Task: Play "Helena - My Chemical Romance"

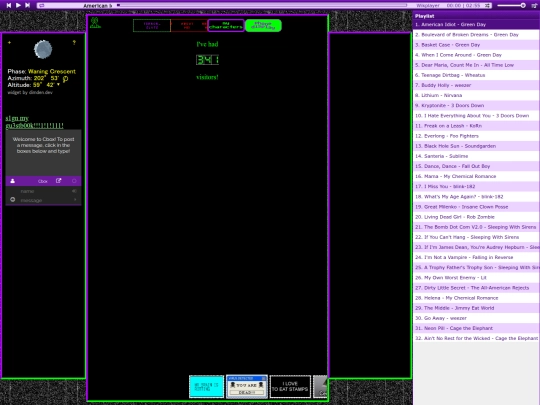Action: click(x=476, y=298)
